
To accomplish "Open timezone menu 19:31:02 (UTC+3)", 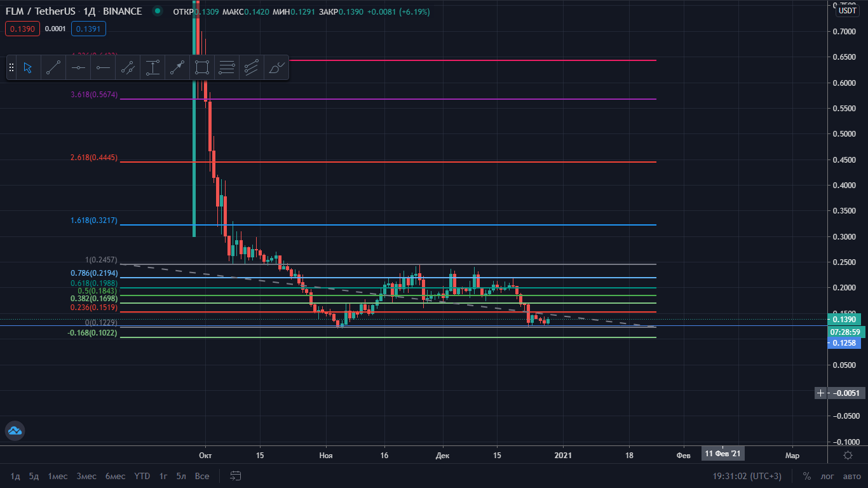I will (x=747, y=476).
